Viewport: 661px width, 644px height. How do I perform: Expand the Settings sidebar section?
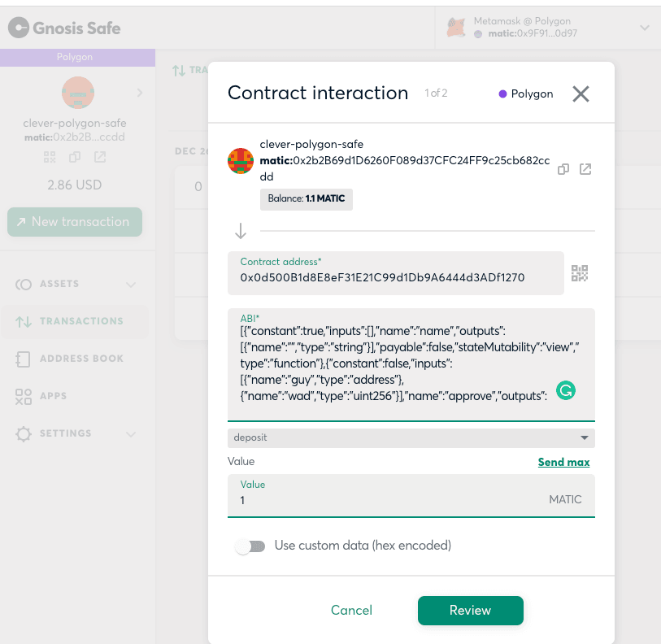click(x=131, y=434)
